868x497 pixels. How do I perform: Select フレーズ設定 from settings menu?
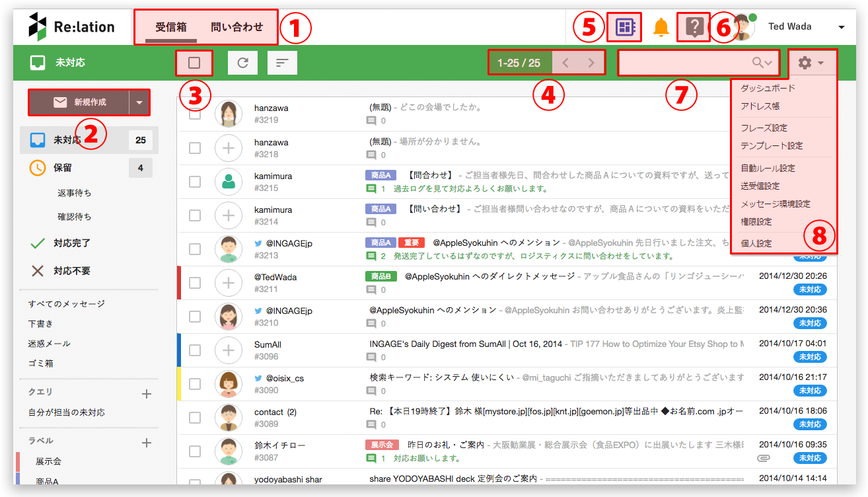764,128
